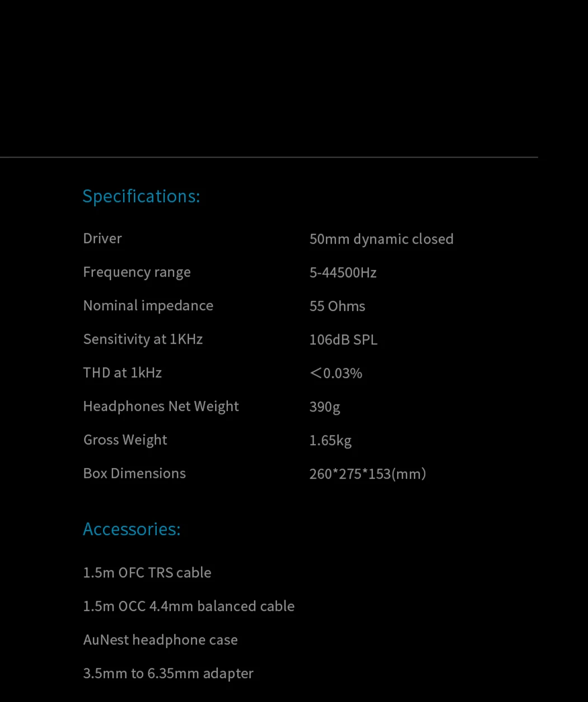
Task: Select the 1.5m OFC TRS cable item
Action: click(x=147, y=573)
